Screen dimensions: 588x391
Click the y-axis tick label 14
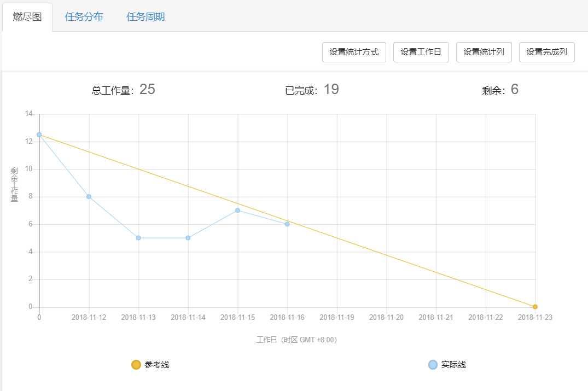coord(29,114)
